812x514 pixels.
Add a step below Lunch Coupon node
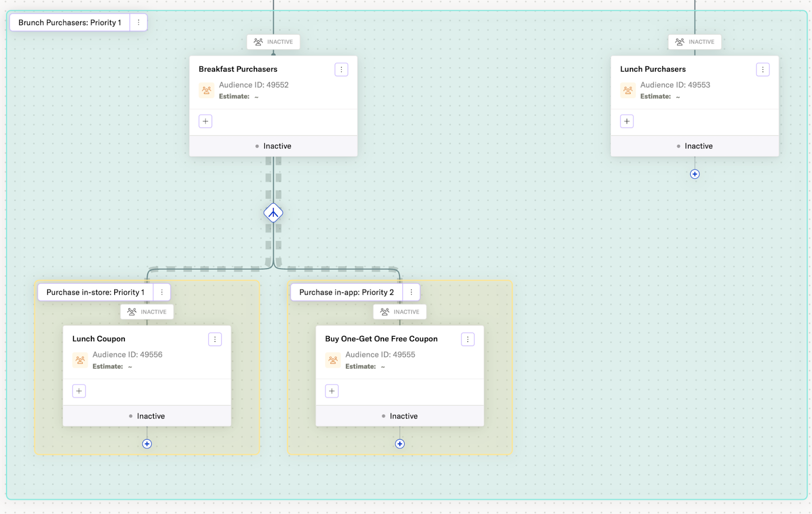click(x=147, y=444)
